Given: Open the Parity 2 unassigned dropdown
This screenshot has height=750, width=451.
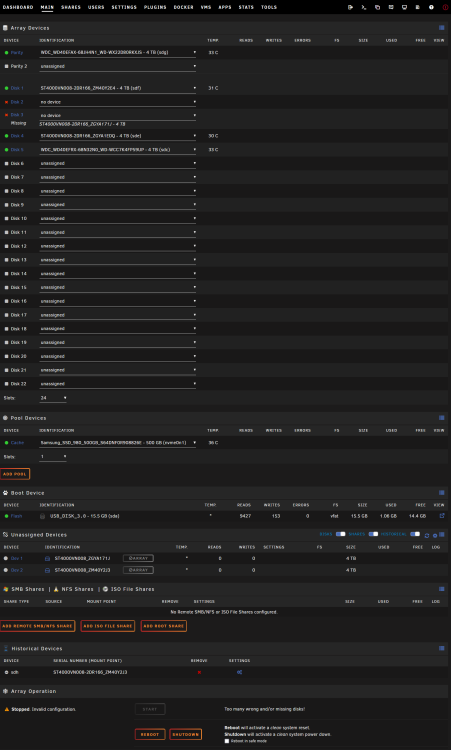Looking at the screenshot, I should [118, 66].
